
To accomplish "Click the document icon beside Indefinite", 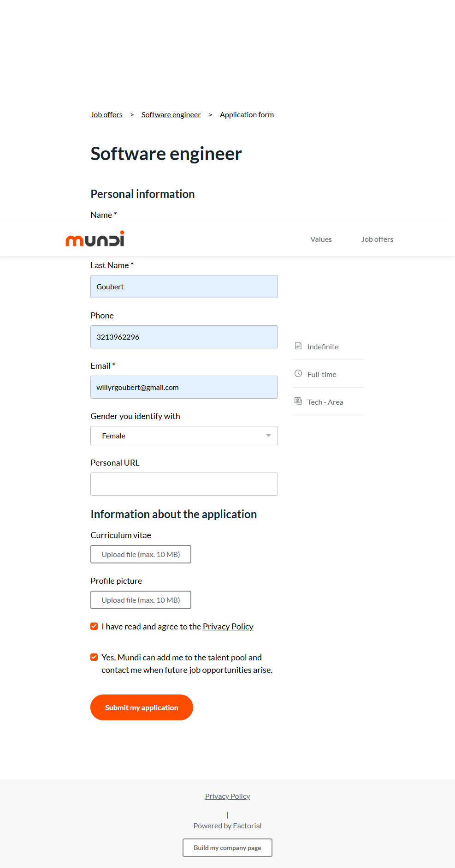I will (x=298, y=346).
